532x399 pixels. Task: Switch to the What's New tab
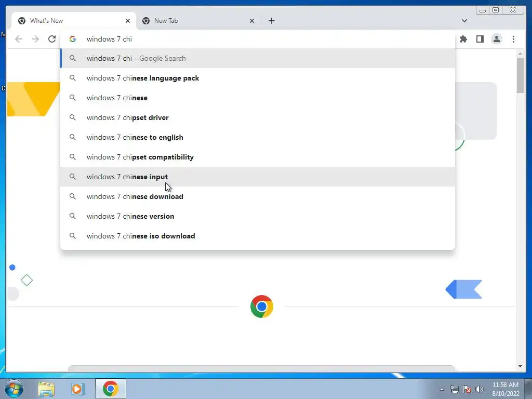(74, 21)
